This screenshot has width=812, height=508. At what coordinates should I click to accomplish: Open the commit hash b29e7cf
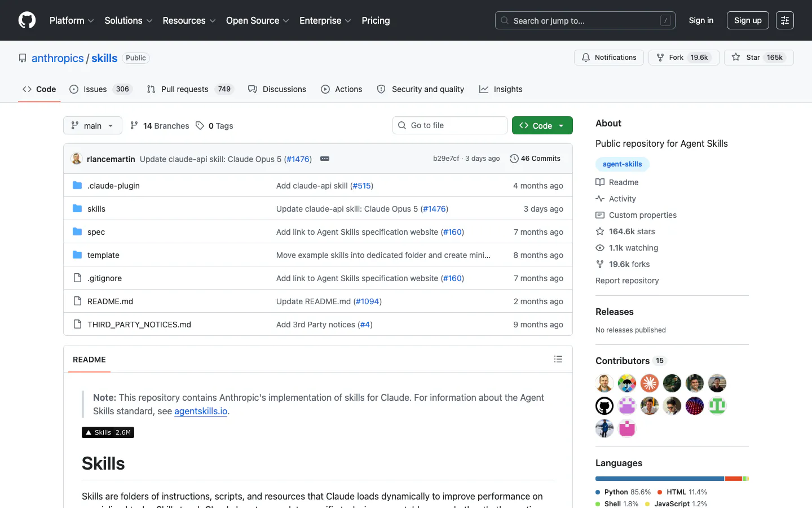coord(446,159)
